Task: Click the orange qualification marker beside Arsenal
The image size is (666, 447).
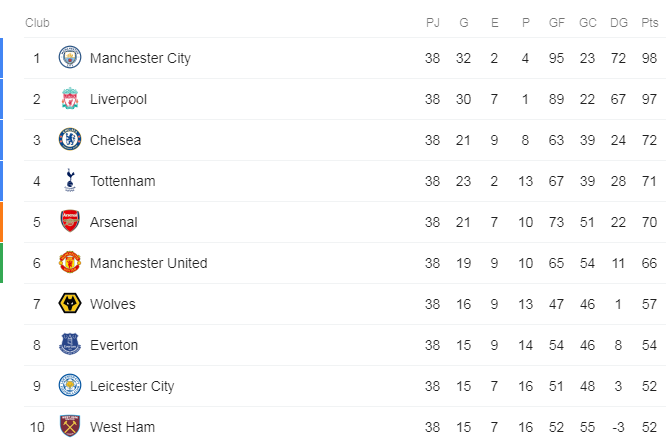Action: pyautogui.click(x=1, y=222)
